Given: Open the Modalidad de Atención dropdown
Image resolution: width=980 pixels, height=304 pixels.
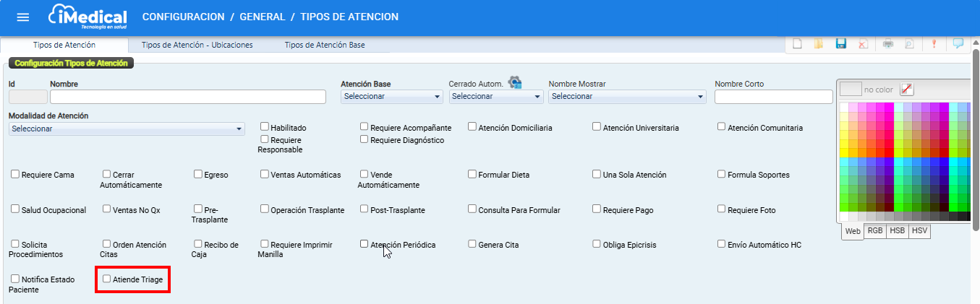Looking at the screenshot, I should 127,129.
